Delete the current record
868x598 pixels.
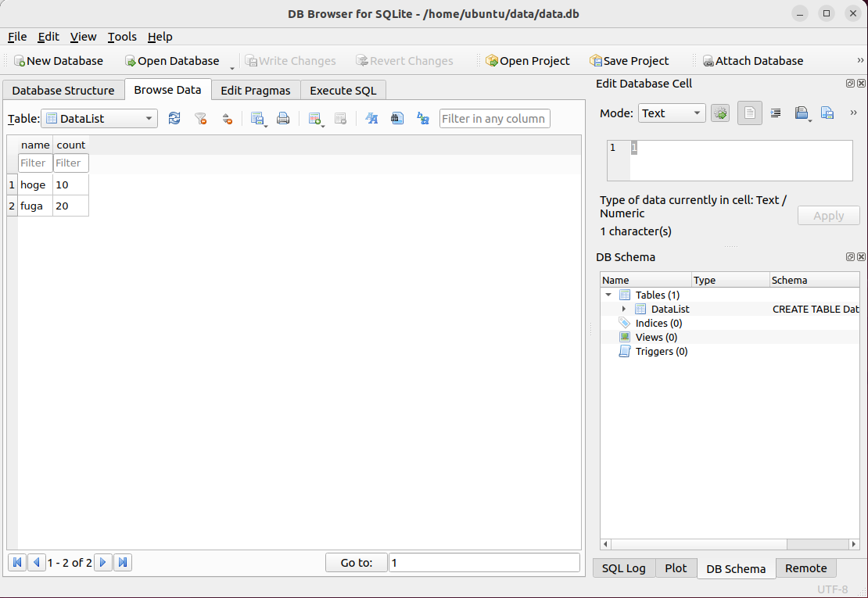339,118
